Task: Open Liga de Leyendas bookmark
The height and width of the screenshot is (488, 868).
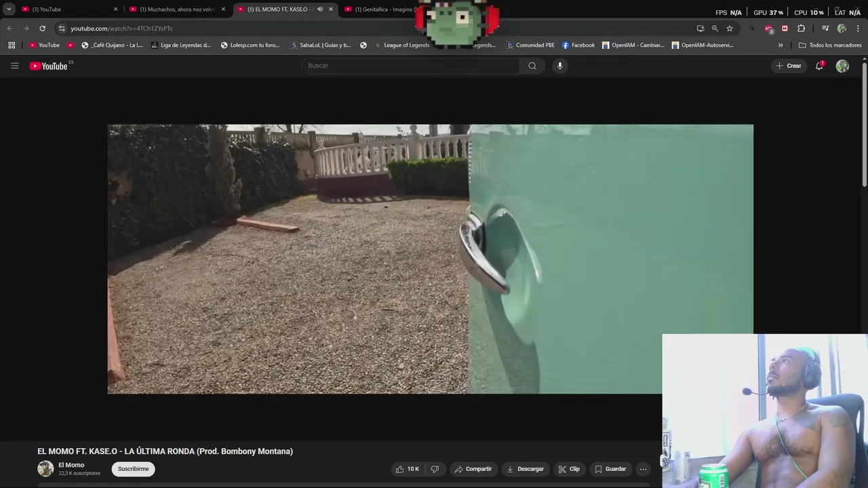Action: (181, 45)
